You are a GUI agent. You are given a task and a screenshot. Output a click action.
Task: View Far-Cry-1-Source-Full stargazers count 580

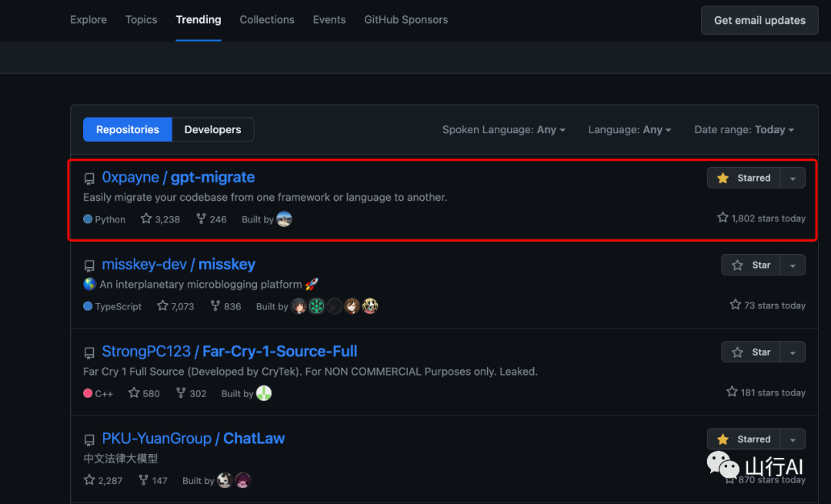144,392
